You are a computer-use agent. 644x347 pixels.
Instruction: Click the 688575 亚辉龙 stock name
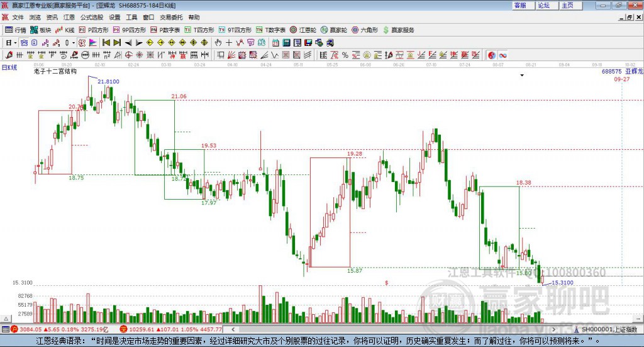point(621,72)
